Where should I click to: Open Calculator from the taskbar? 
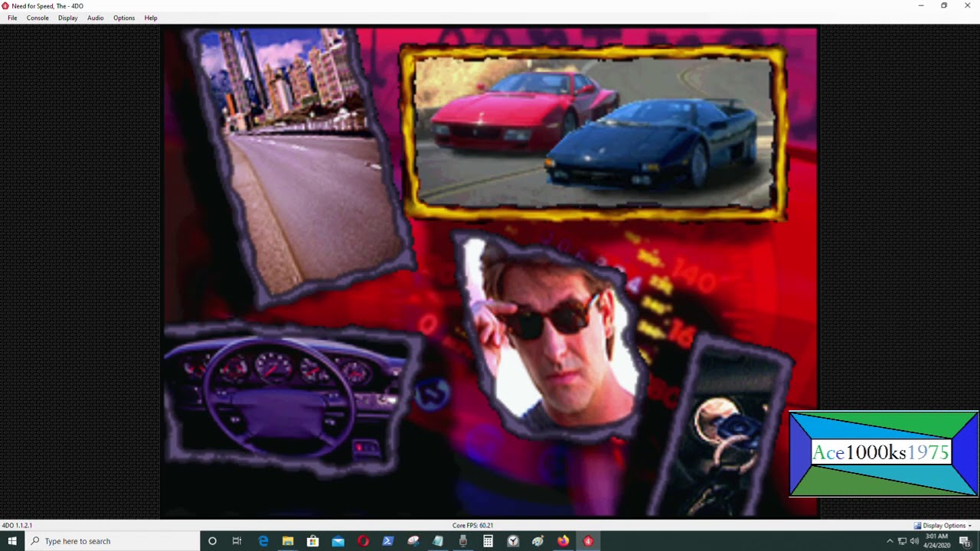[488, 541]
